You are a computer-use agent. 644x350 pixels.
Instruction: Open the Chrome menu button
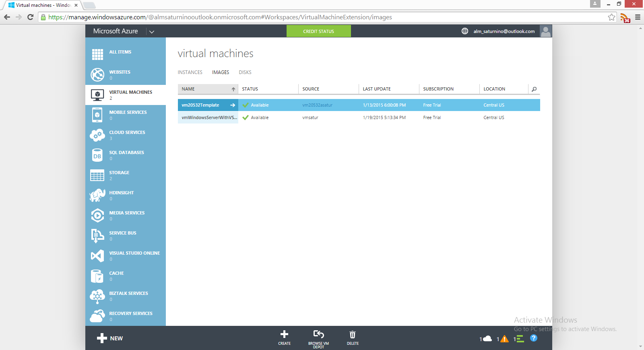coord(638,17)
